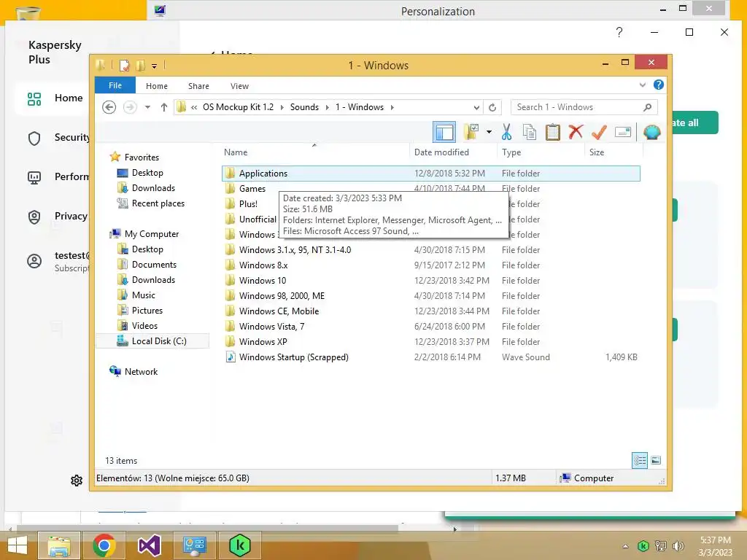Sort by the Name column header

tap(314, 152)
